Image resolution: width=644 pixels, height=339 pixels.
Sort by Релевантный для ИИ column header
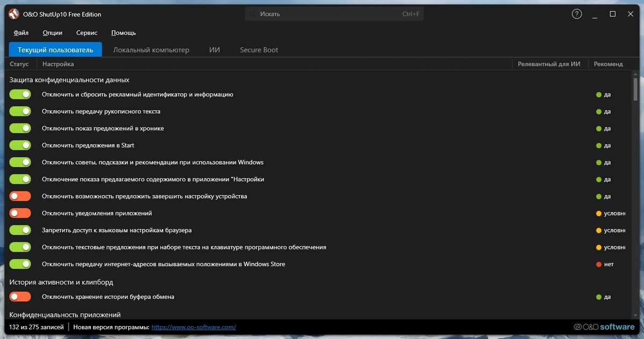[x=550, y=64]
